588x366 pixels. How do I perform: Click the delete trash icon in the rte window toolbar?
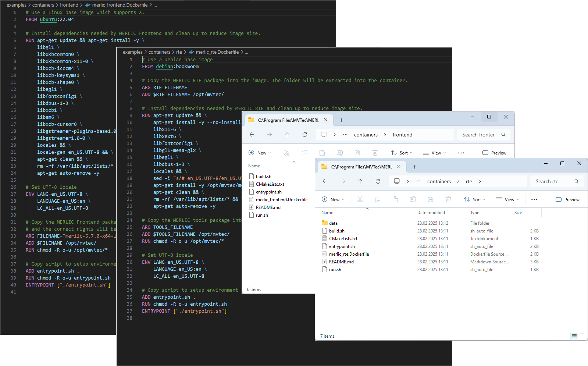coord(448,199)
